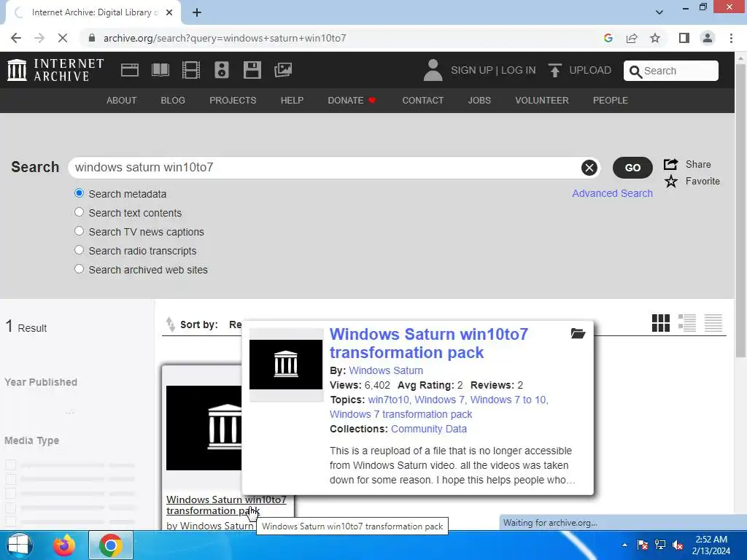The width and height of the screenshot is (747, 560).
Task: Open Community Data collection link
Action: tap(429, 429)
